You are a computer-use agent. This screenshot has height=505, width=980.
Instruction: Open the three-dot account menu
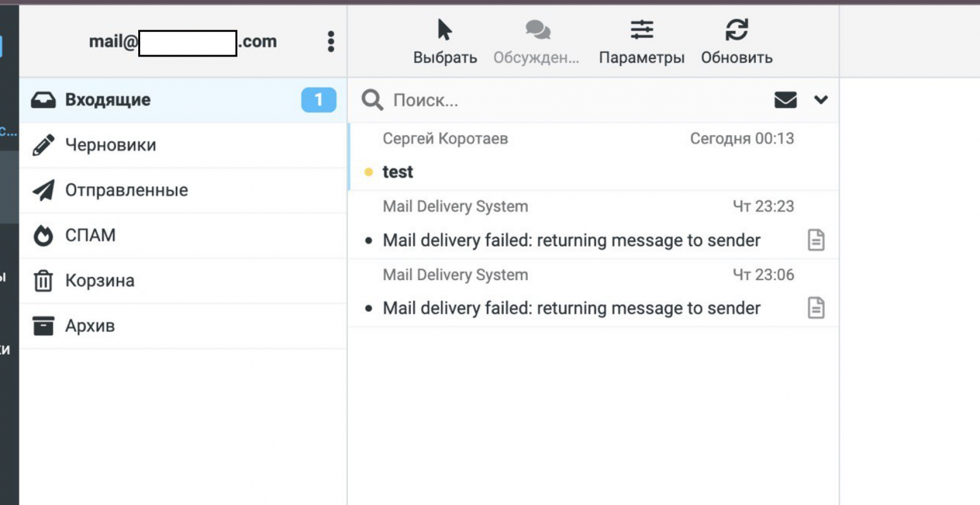[x=330, y=41]
